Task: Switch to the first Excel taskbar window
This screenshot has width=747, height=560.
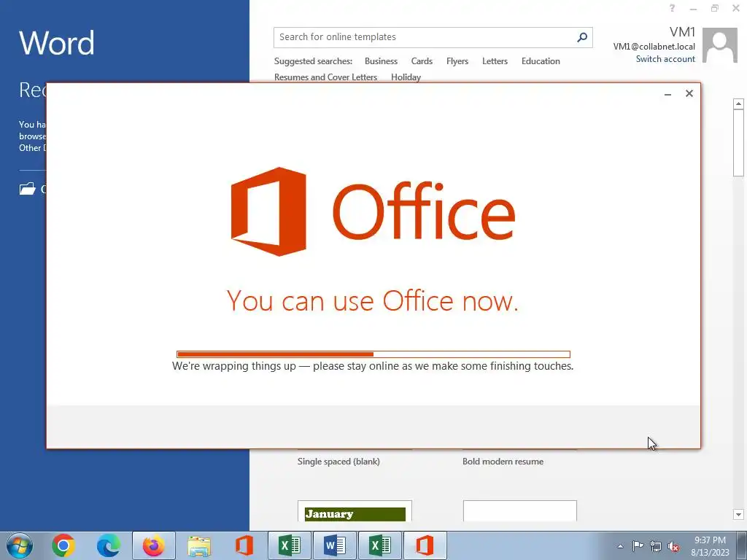Action: (289, 545)
